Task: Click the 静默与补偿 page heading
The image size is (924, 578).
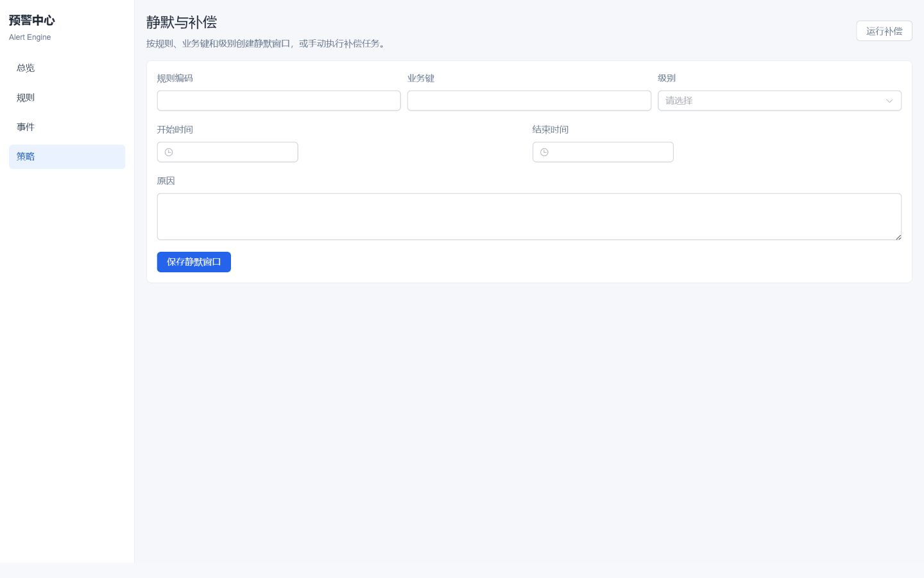Action: pyautogui.click(x=182, y=22)
